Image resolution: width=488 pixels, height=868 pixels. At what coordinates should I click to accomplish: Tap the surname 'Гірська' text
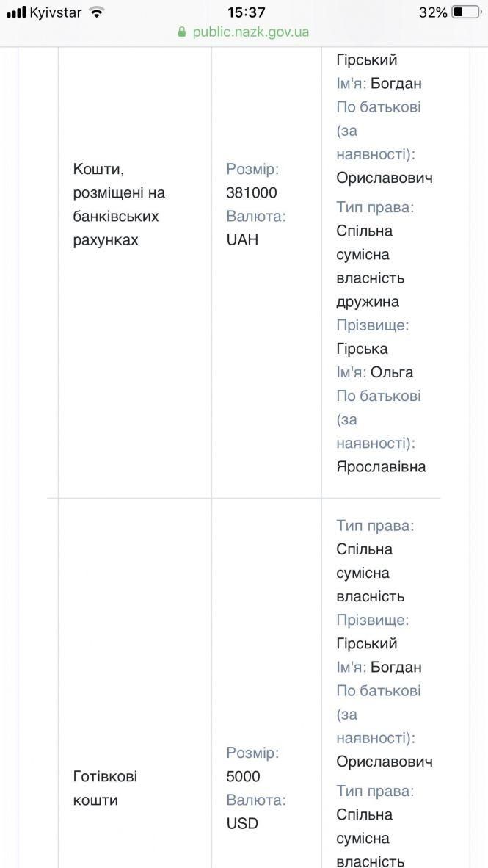[362, 349]
